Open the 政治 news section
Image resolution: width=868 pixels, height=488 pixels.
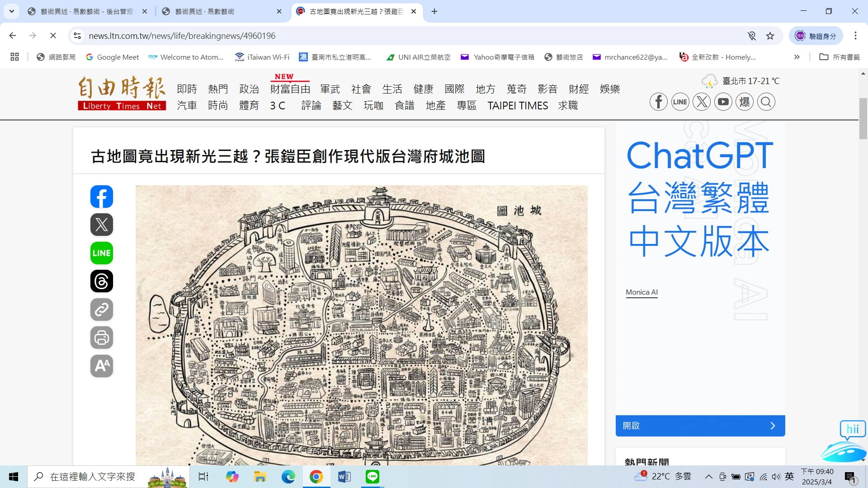pyautogui.click(x=249, y=89)
